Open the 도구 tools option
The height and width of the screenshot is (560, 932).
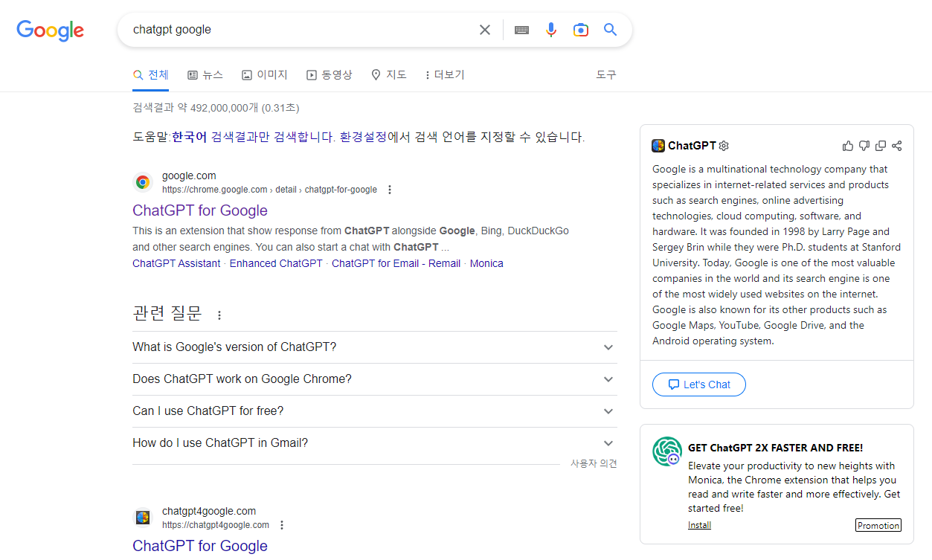coord(606,75)
